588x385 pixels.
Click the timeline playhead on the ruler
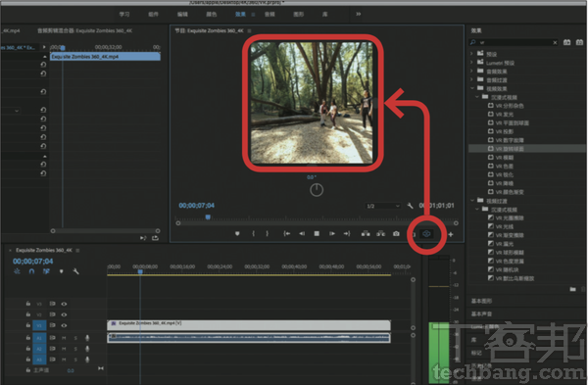click(x=140, y=271)
